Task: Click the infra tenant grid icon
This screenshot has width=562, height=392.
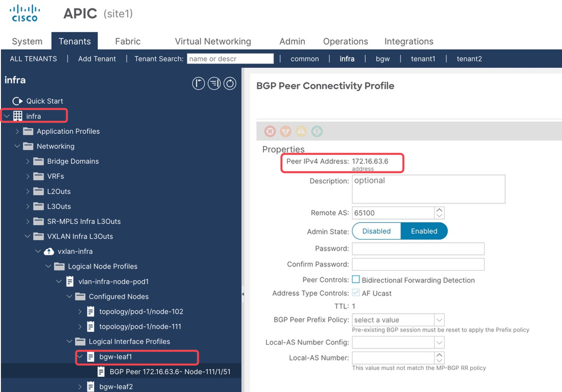Action: (17, 116)
